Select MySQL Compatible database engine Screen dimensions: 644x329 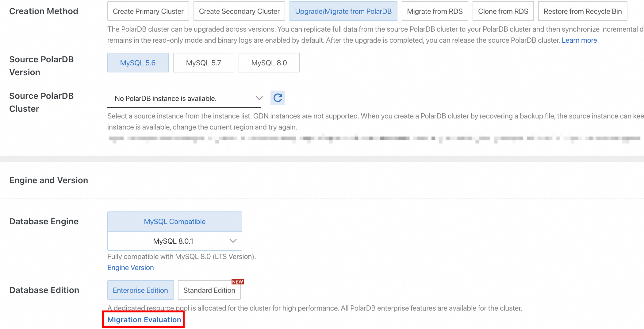tap(175, 222)
